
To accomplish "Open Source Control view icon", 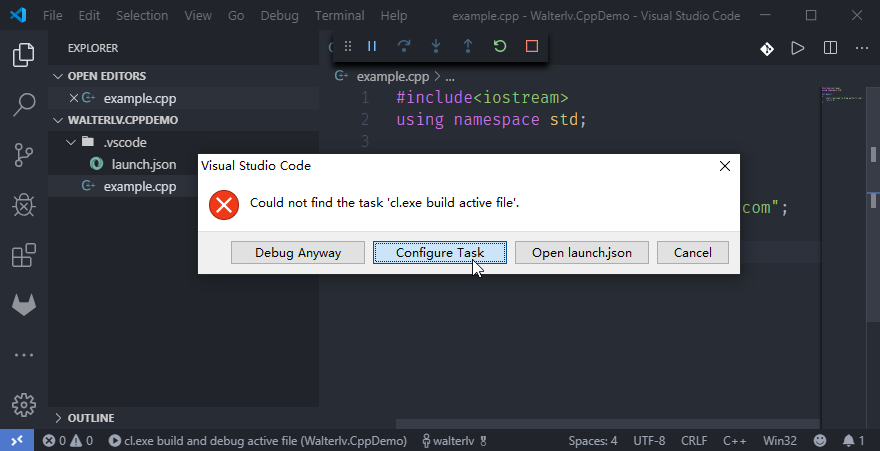I will [x=24, y=155].
